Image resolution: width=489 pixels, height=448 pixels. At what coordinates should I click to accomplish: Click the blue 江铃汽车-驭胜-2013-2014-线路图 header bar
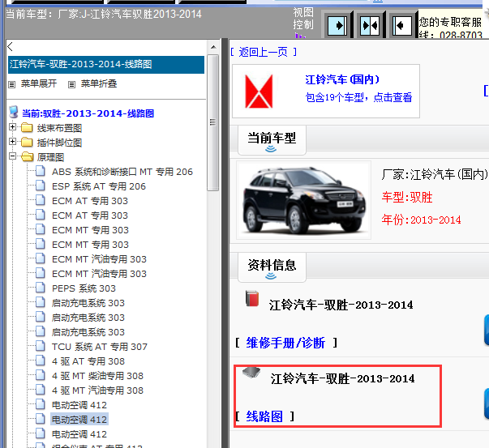click(x=106, y=65)
